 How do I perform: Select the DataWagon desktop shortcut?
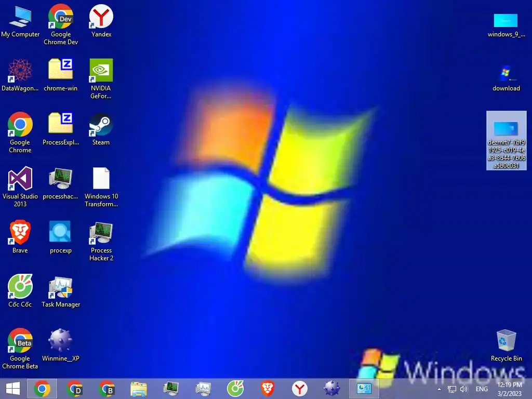point(20,75)
